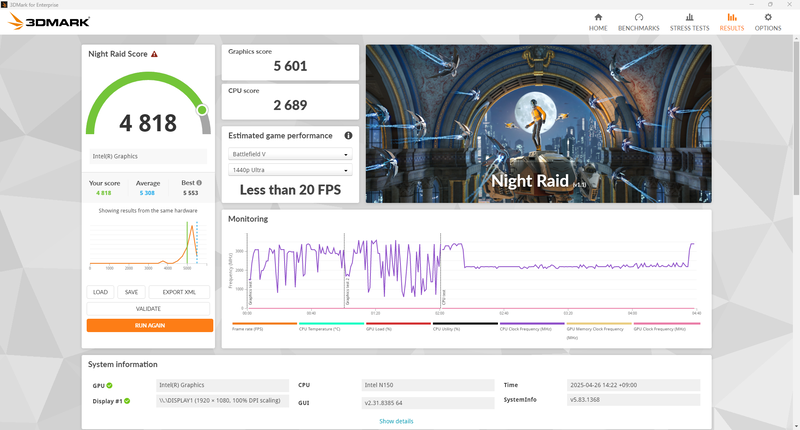The height and width of the screenshot is (430, 800).
Task: Click the VALIDATE button
Action: click(x=148, y=309)
